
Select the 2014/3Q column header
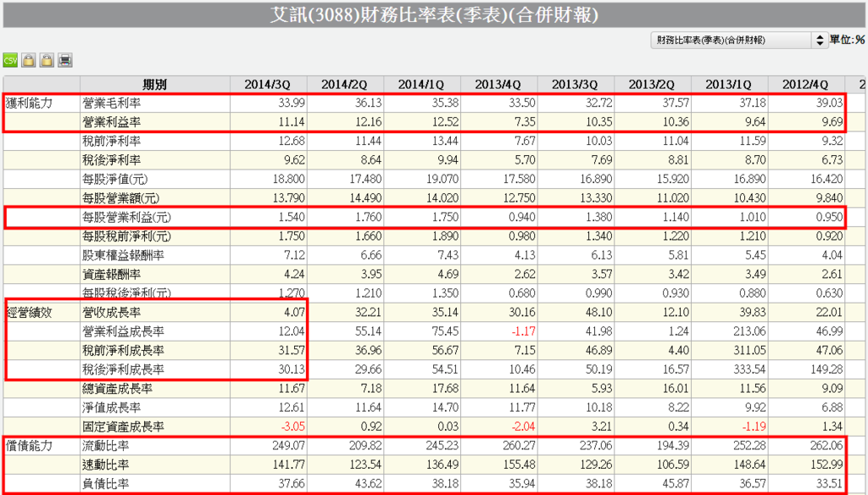point(267,85)
